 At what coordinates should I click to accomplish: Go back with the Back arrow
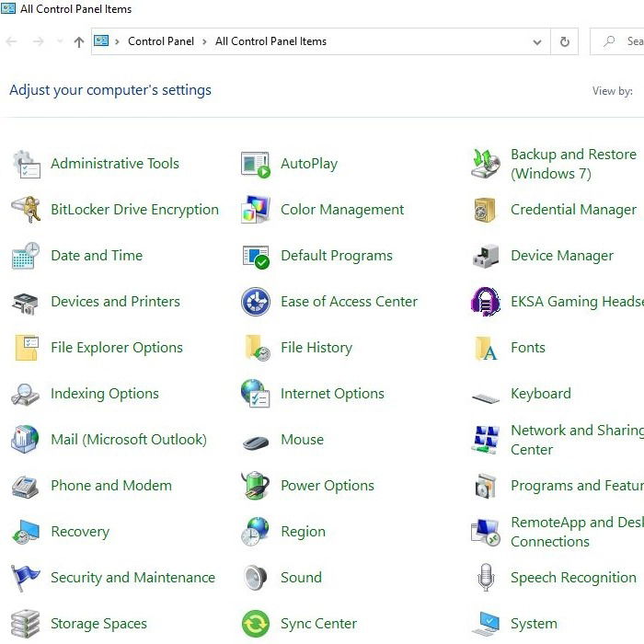[11, 41]
